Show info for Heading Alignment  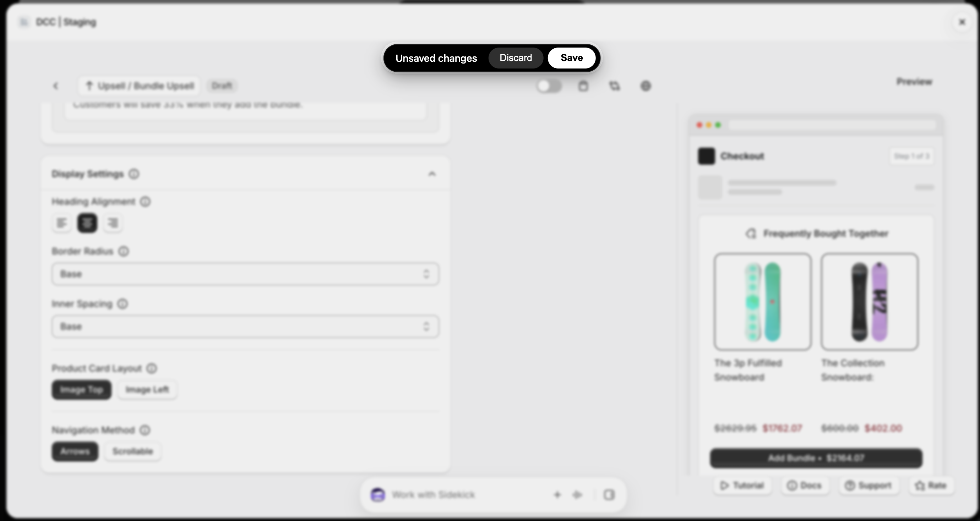(x=145, y=202)
